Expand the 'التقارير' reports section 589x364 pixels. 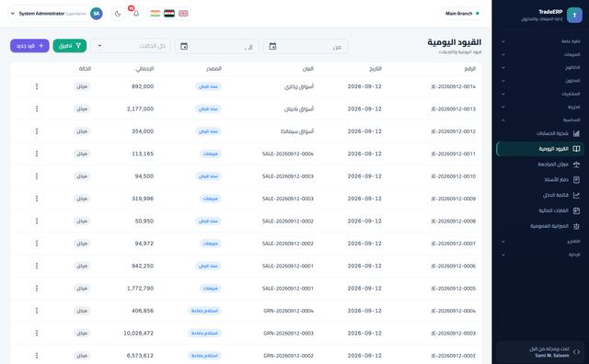540,242
